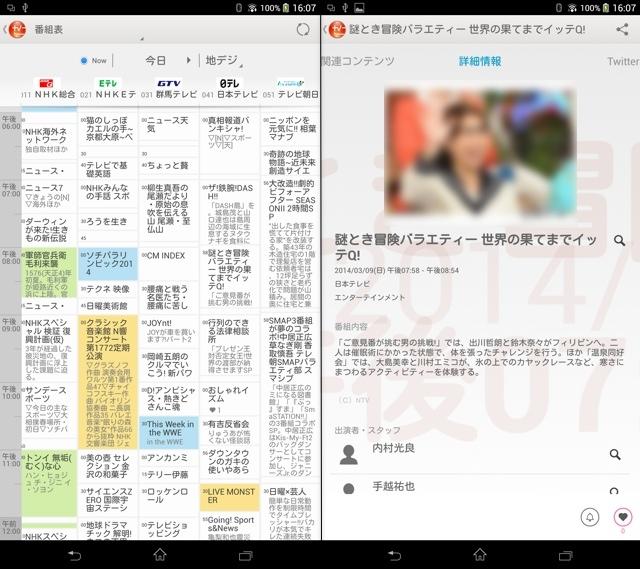Select the 日本テレビ channel header
This screenshot has width=640, height=569.
tap(230, 89)
